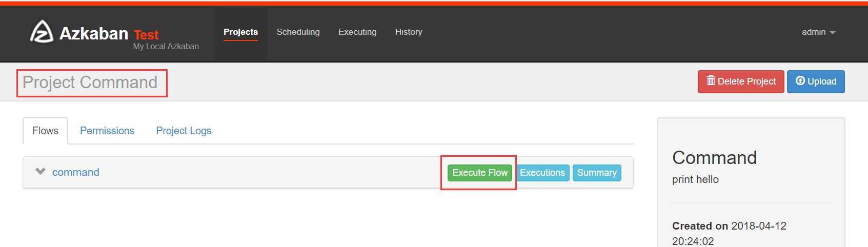The width and height of the screenshot is (868, 247).
Task: Open the Projects menu
Action: 240,32
